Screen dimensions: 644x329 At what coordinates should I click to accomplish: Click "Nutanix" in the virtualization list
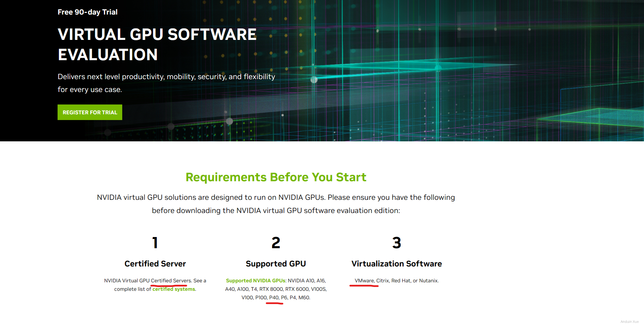click(428, 281)
